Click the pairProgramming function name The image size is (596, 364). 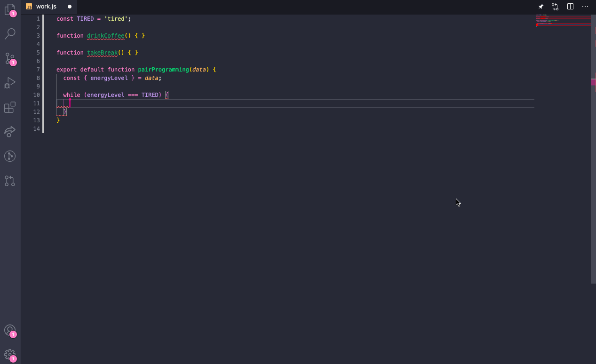[x=163, y=70]
